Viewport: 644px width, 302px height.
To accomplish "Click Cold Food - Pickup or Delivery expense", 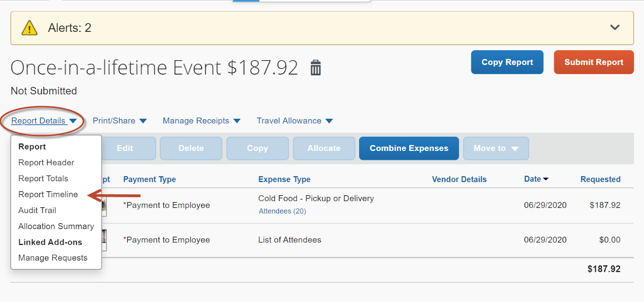I will click(x=316, y=199).
